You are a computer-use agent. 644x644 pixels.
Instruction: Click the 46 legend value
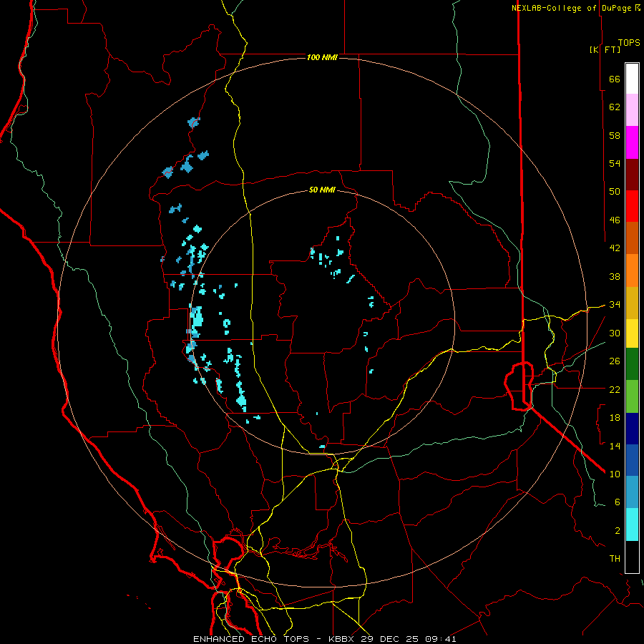click(615, 220)
